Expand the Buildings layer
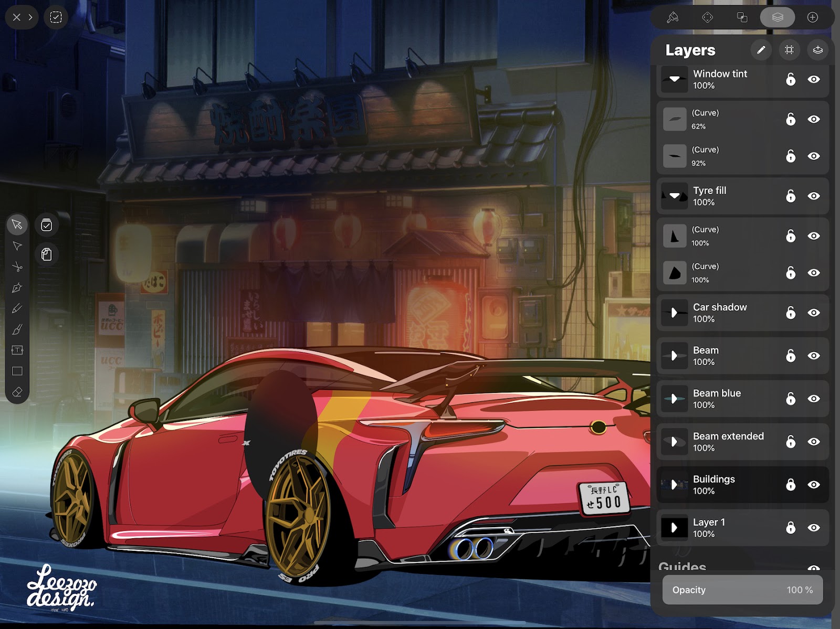This screenshot has height=629, width=840. pyautogui.click(x=675, y=485)
